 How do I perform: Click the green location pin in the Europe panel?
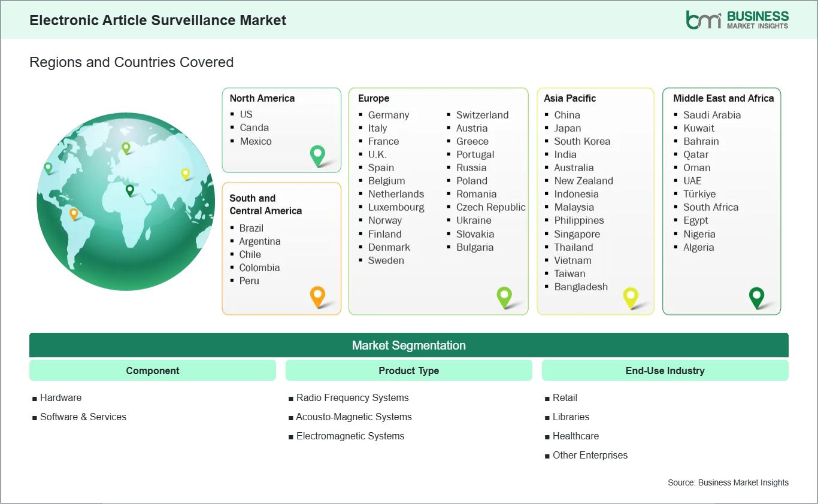tap(504, 296)
